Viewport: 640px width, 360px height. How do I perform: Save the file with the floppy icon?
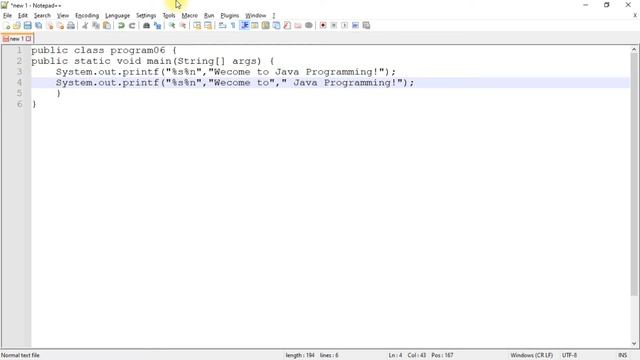tap(28, 26)
